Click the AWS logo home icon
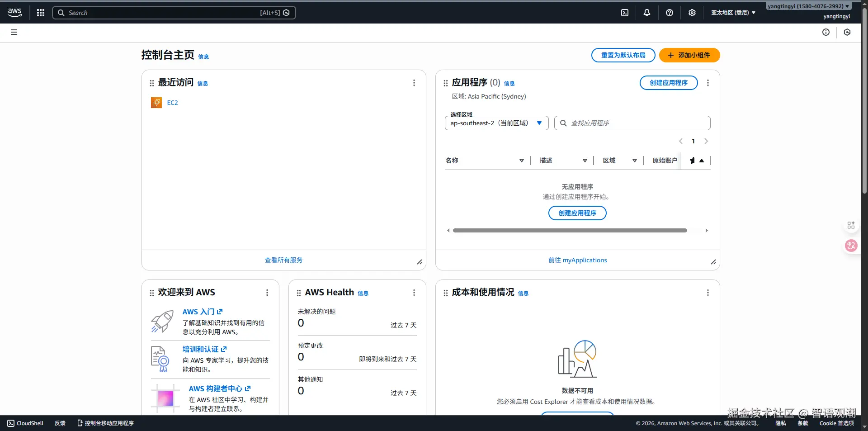The height and width of the screenshot is (431, 868). click(x=14, y=13)
